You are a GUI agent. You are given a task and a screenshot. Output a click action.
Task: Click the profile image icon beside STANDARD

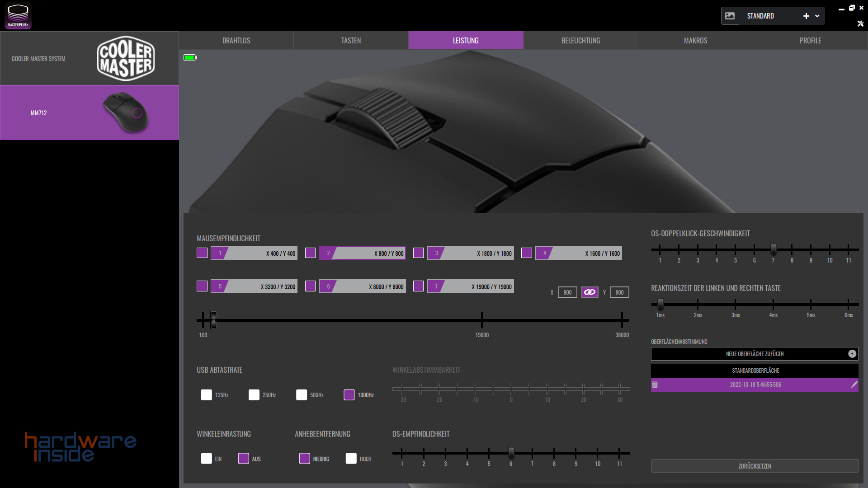point(730,16)
